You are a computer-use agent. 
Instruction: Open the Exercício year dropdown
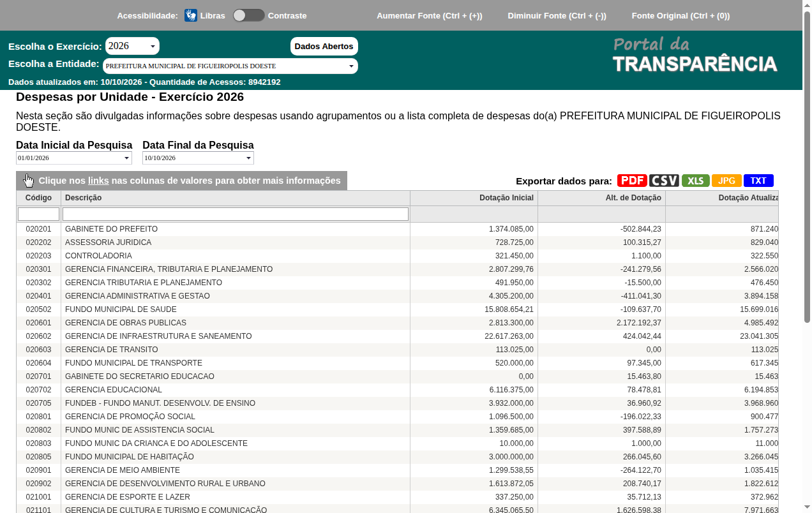(132, 46)
